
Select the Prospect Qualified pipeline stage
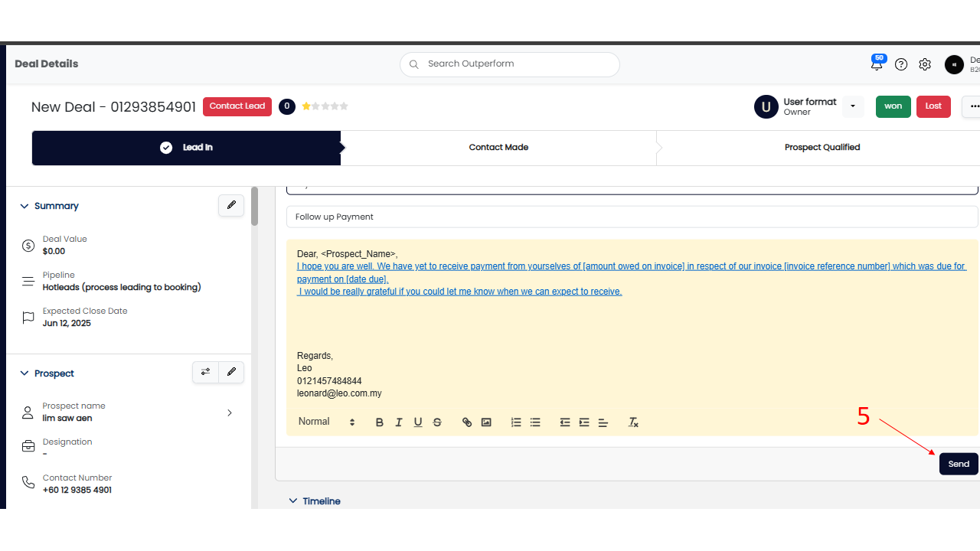pos(822,148)
